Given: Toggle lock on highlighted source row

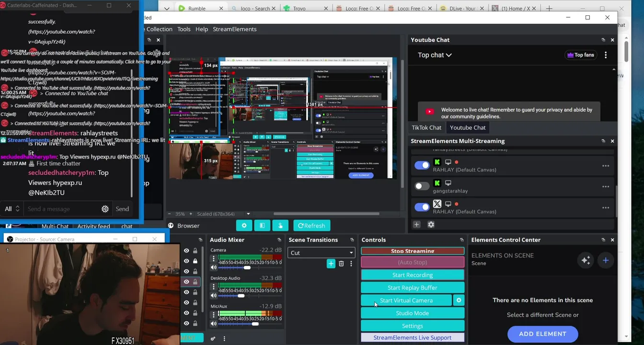Looking at the screenshot, I should (x=195, y=282).
